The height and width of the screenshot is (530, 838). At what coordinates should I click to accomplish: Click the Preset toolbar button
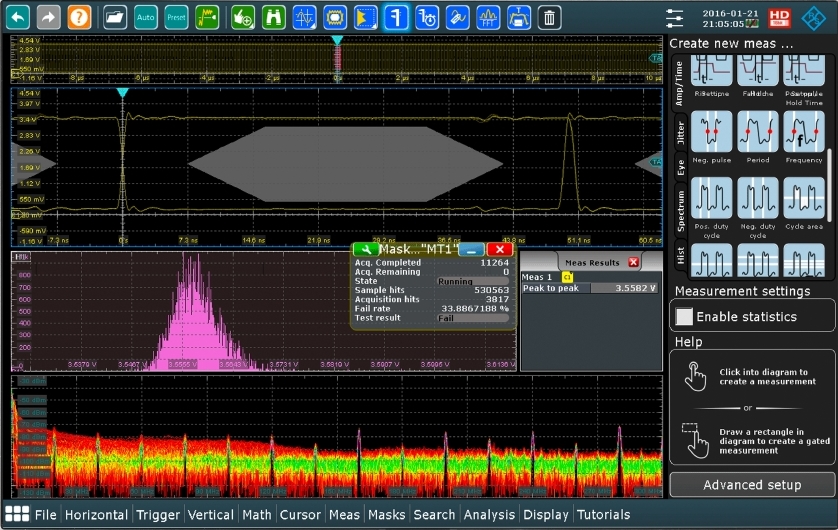(x=176, y=17)
